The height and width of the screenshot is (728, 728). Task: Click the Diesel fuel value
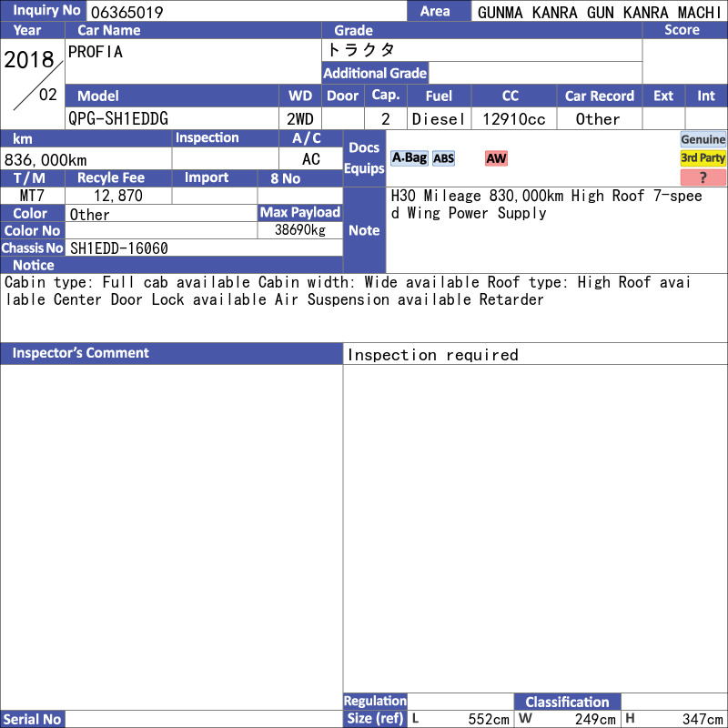click(x=439, y=119)
